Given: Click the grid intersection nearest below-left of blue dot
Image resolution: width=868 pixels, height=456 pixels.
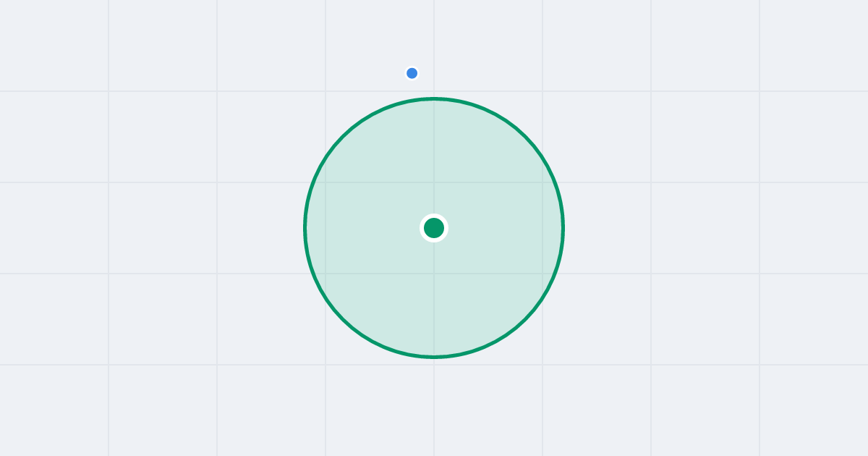Looking at the screenshot, I should click(x=325, y=91).
